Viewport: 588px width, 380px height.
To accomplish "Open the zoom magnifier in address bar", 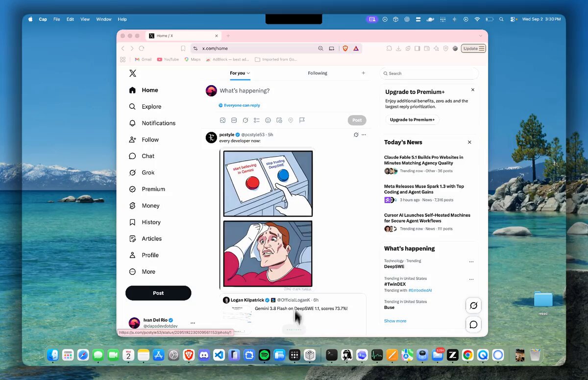I will 320,48.
